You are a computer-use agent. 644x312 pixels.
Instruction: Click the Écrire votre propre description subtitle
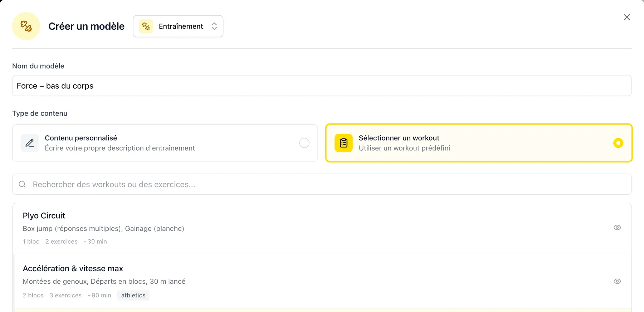pyautogui.click(x=120, y=148)
